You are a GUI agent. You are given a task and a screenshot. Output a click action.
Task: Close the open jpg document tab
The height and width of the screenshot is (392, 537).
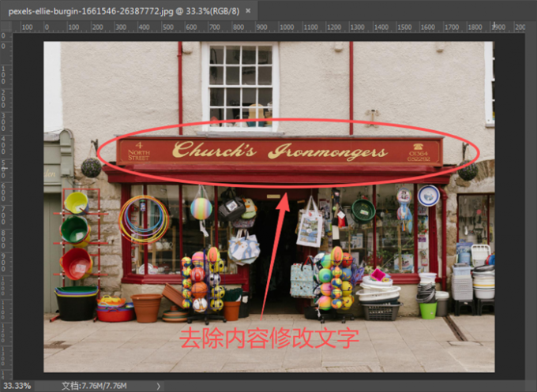pyautogui.click(x=248, y=11)
